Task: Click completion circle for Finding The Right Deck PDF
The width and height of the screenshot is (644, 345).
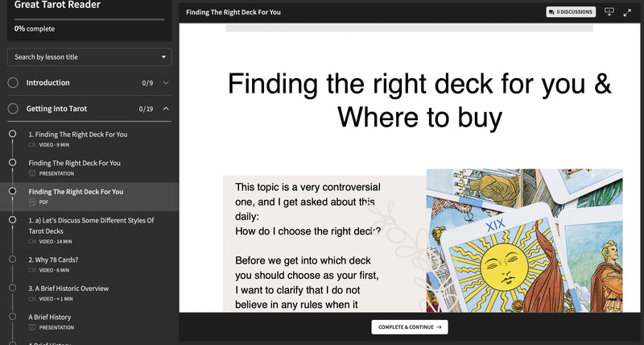Action: [x=13, y=191]
